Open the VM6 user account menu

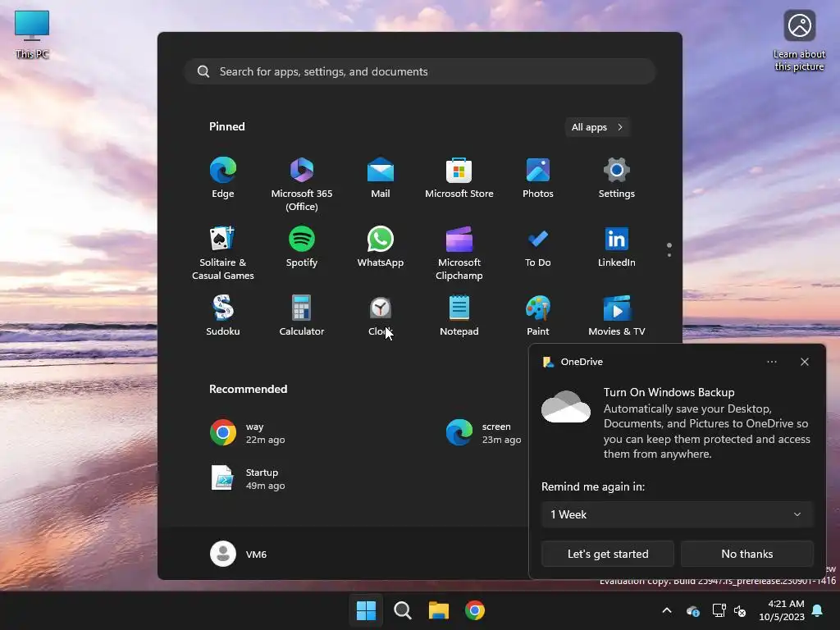239,554
